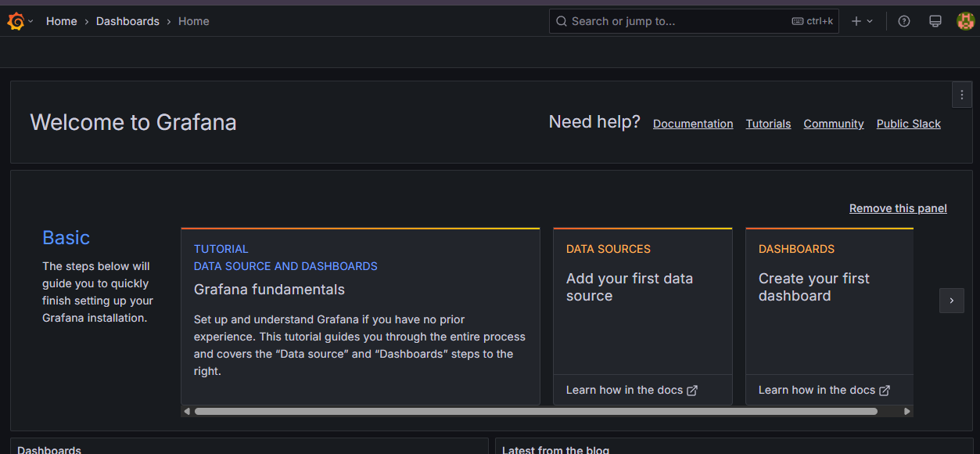Expand the chevron beside the Grafana logo

[x=31, y=22]
